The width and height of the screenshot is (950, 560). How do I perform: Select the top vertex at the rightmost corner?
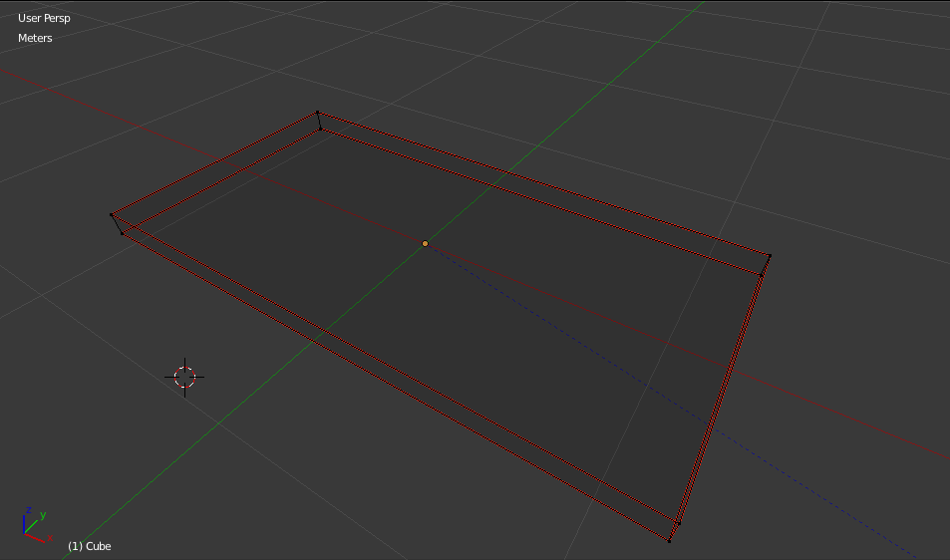(x=770, y=256)
